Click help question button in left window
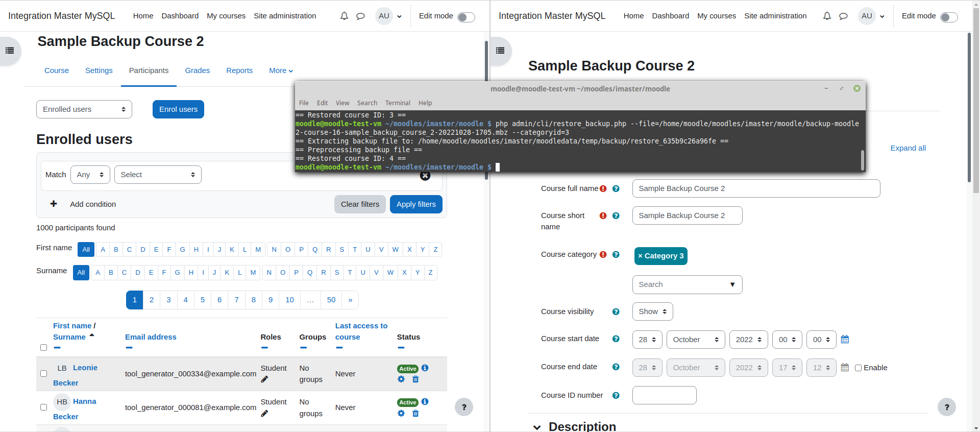 (464, 407)
